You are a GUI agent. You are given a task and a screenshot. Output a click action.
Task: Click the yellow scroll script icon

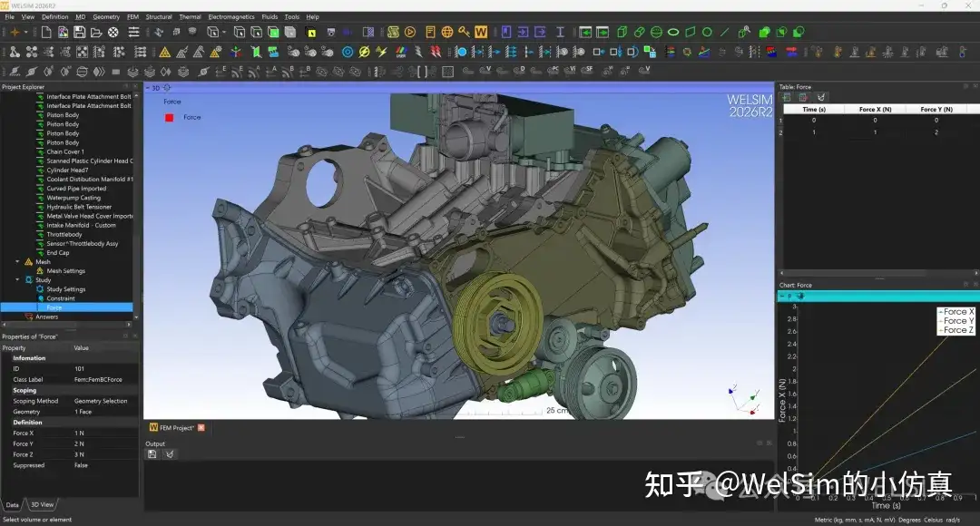tap(393, 32)
